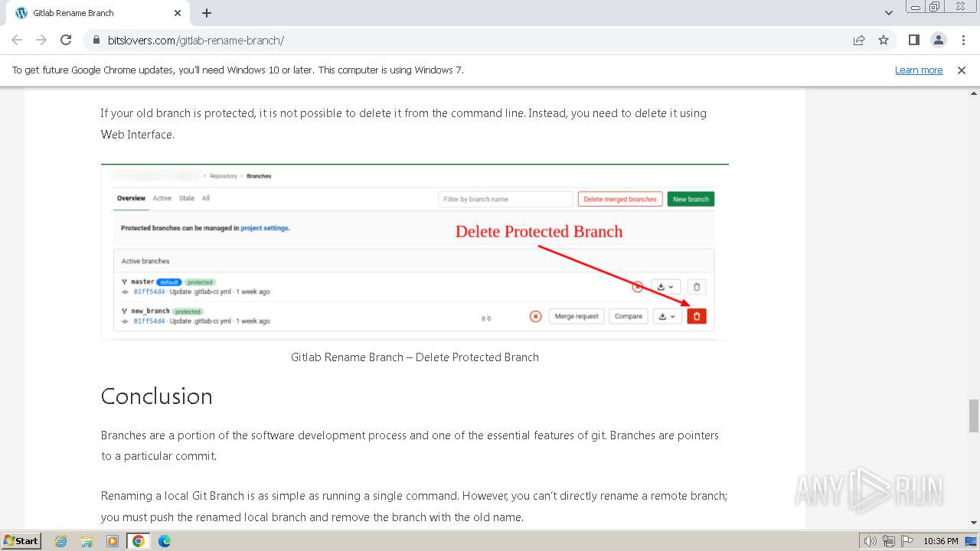The height and width of the screenshot is (551, 980).
Task: Click the share page icon in address bar
Action: [x=859, y=40]
